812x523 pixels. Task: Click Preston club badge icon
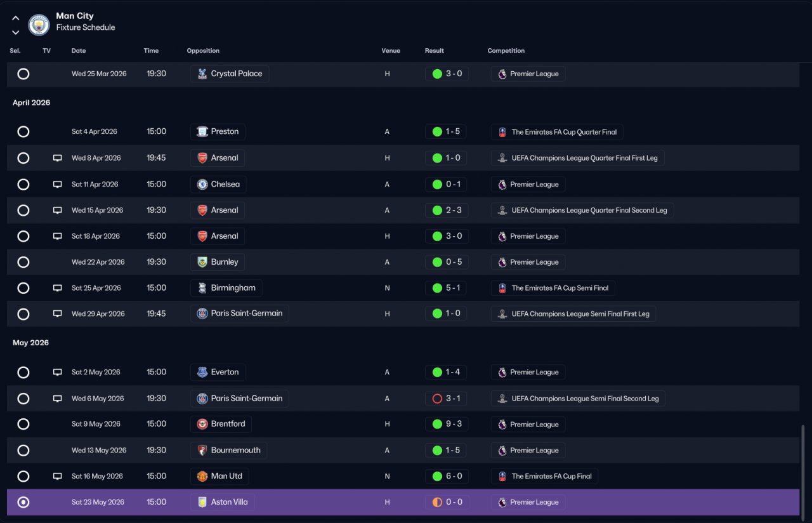[x=202, y=132]
